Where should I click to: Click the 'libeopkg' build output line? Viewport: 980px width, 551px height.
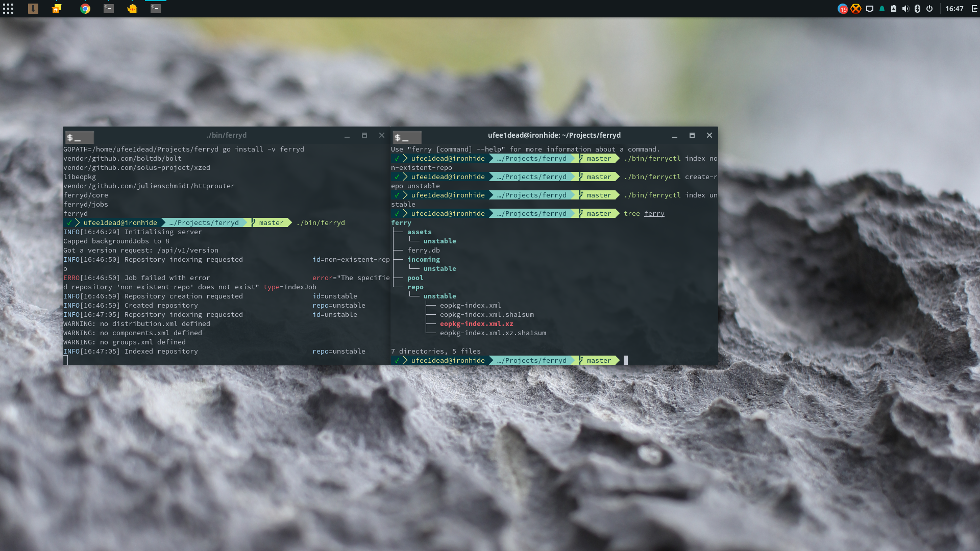pyautogui.click(x=80, y=177)
